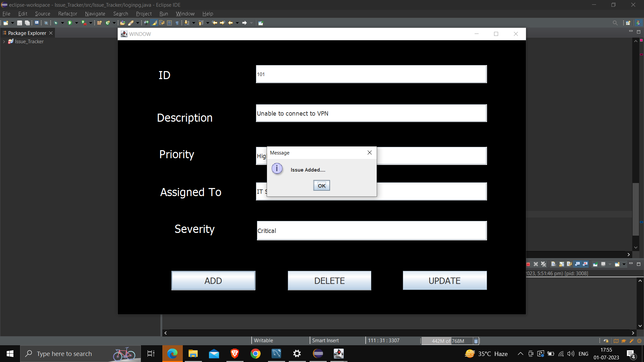Expand the Issue_Tracker project tree
Image resolution: width=644 pixels, height=362 pixels.
pyautogui.click(x=4, y=41)
